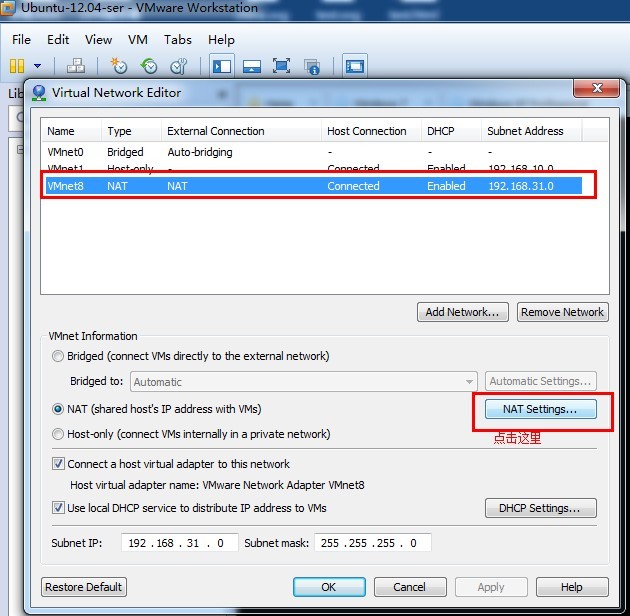Open the Tabs menu
The image size is (630, 616).
point(178,39)
